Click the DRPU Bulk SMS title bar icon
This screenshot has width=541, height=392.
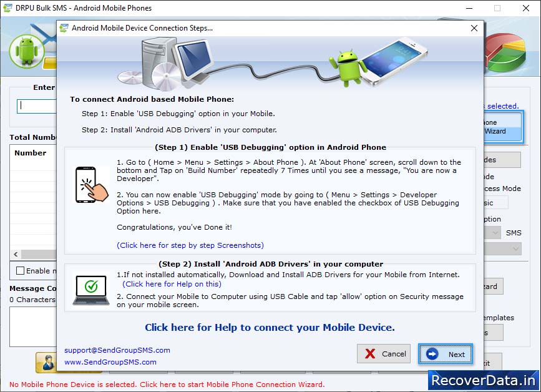tap(7, 8)
